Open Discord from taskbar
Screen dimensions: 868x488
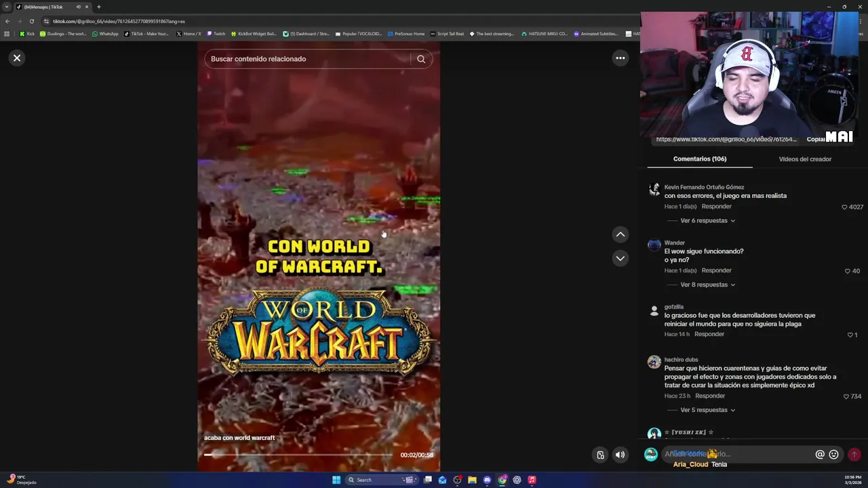point(487,480)
